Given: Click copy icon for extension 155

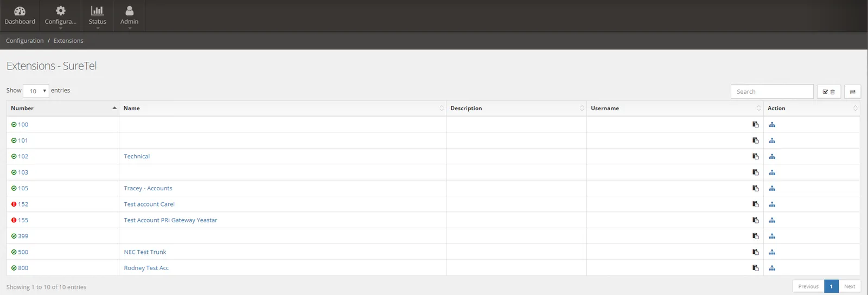Looking at the screenshot, I should click(x=755, y=220).
